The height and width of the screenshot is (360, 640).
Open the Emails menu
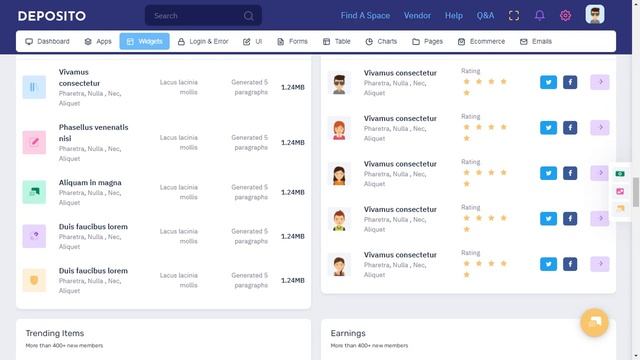(536, 41)
